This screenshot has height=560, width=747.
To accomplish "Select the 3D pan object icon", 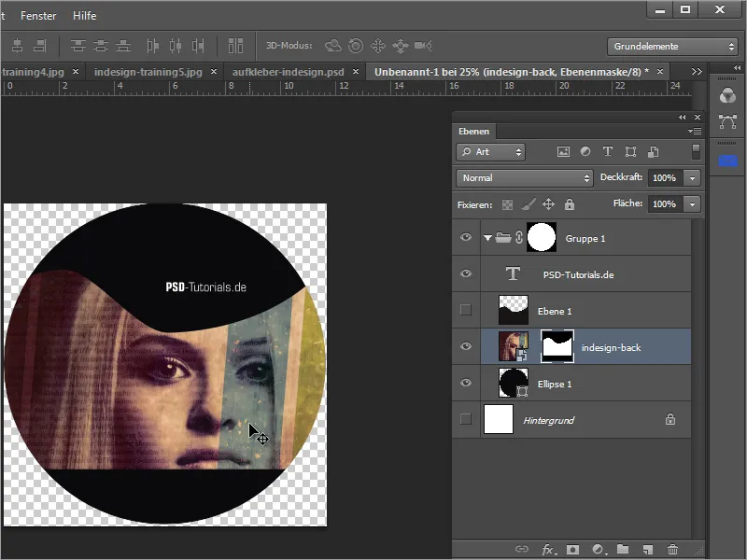I will pyautogui.click(x=378, y=46).
